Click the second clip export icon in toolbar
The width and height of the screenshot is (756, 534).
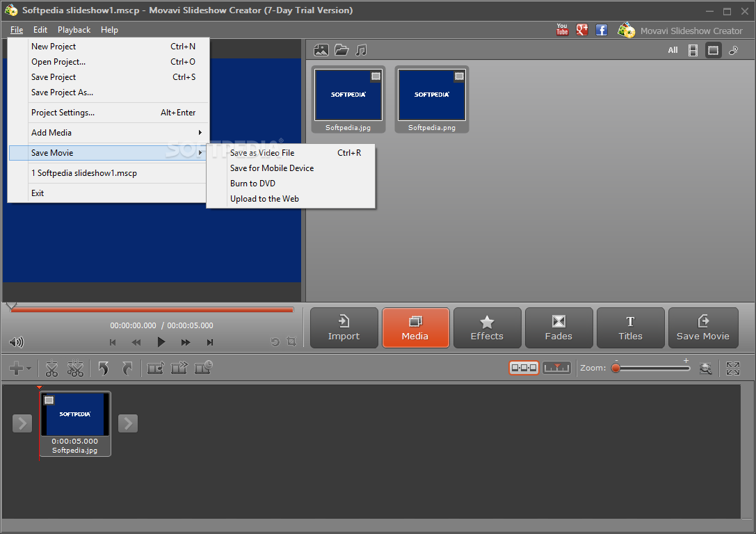pos(179,369)
